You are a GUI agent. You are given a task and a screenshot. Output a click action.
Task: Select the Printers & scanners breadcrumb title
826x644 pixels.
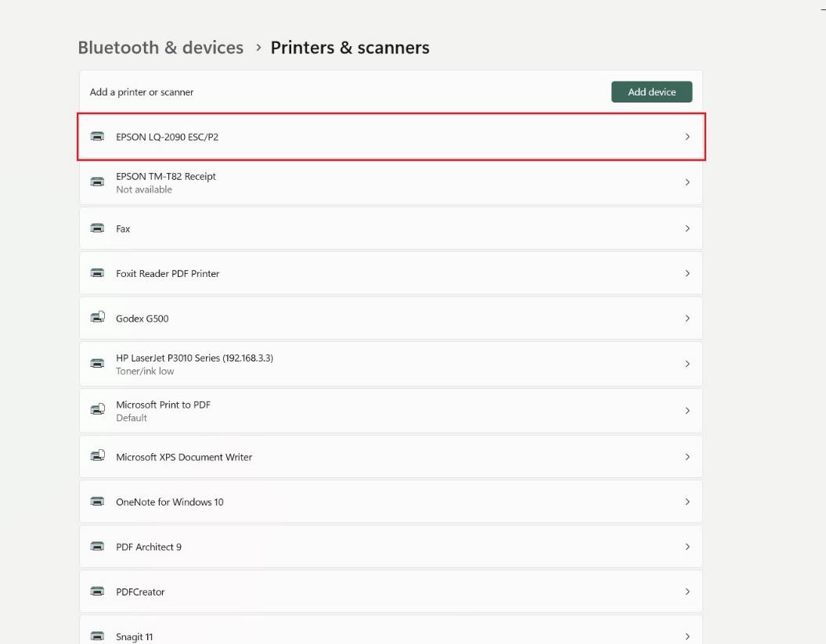(350, 48)
